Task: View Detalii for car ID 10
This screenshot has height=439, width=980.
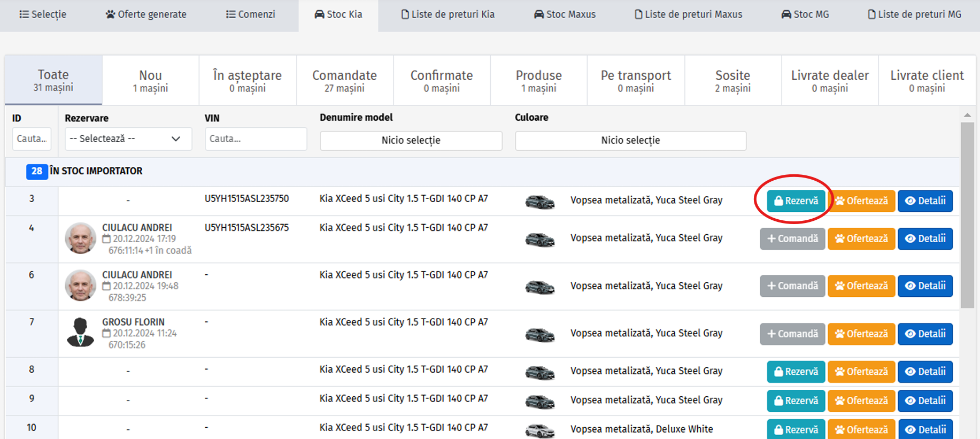Action: tap(925, 429)
